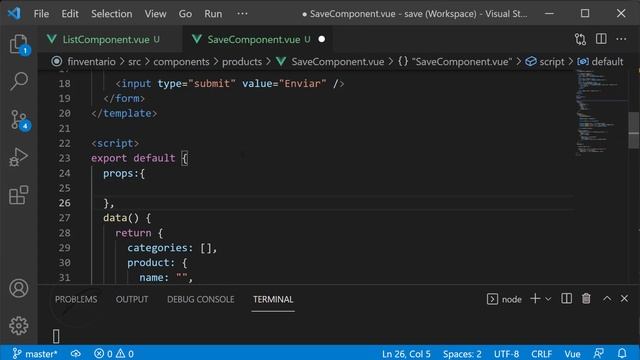The width and height of the screenshot is (640, 360).
Task: Open the PROBLEMS panel tab
Action: 76,299
